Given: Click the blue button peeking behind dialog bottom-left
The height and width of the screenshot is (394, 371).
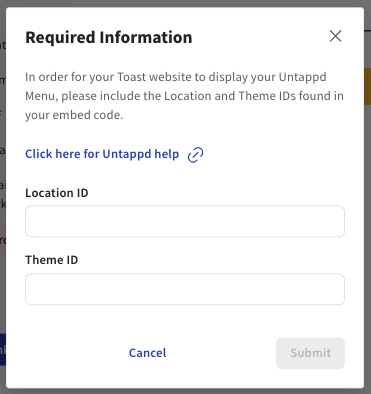Looking at the screenshot, I should coord(3,349).
